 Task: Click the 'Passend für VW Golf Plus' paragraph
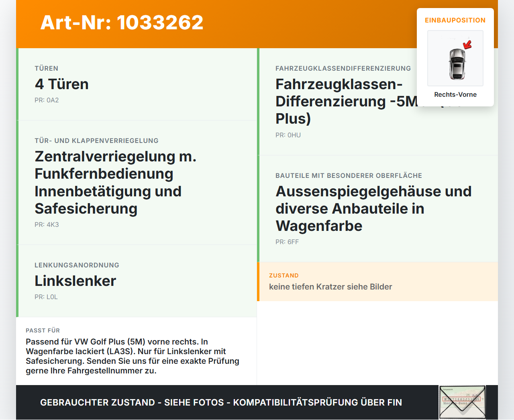(x=133, y=356)
